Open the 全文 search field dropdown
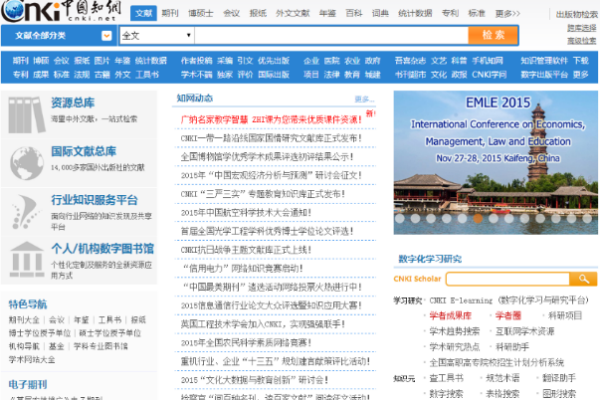The width and height of the screenshot is (600, 400). pos(157,36)
